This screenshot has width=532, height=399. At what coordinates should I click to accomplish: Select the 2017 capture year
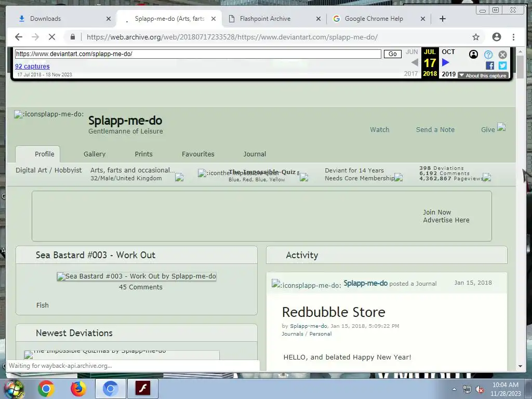(x=411, y=74)
